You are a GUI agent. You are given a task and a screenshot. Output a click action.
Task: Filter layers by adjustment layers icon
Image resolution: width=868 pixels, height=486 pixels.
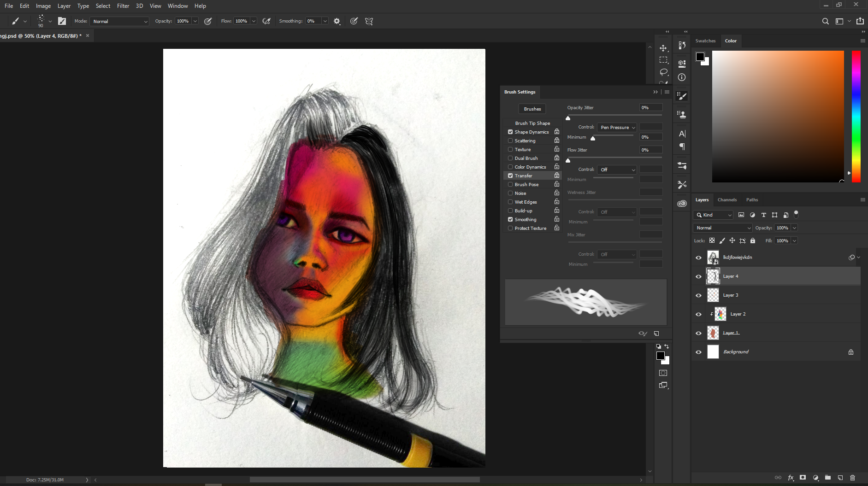752,215
